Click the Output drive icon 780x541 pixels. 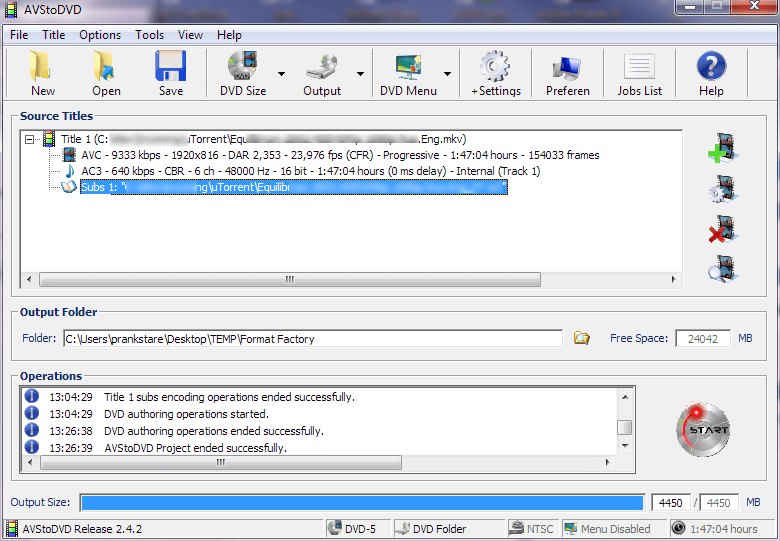(x=321, y=66)
